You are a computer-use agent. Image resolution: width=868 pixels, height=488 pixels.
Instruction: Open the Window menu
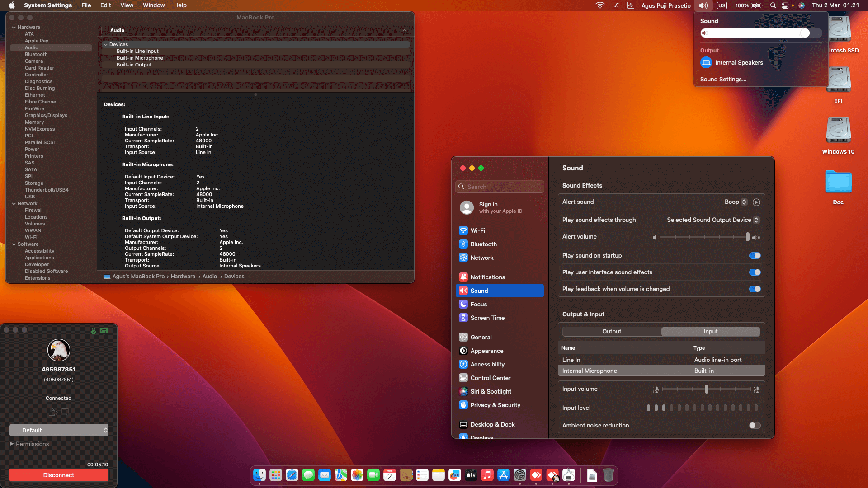(x=153, y=5)
